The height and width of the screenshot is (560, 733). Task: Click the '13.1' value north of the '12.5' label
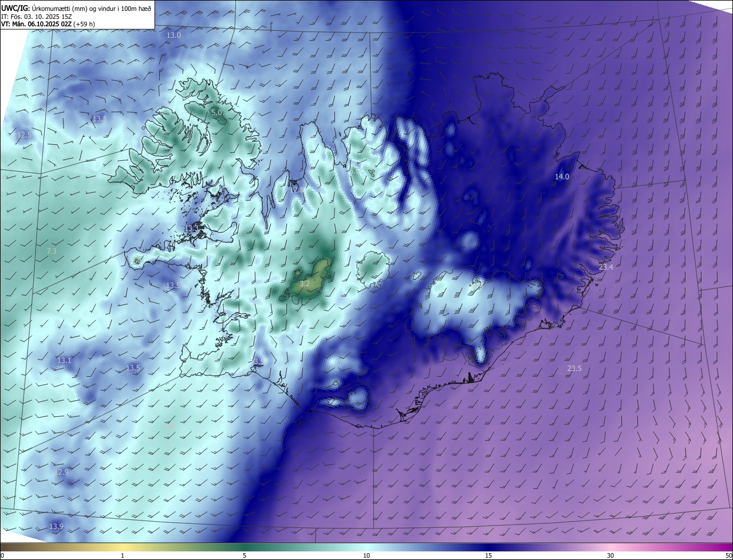coord(99,119)
